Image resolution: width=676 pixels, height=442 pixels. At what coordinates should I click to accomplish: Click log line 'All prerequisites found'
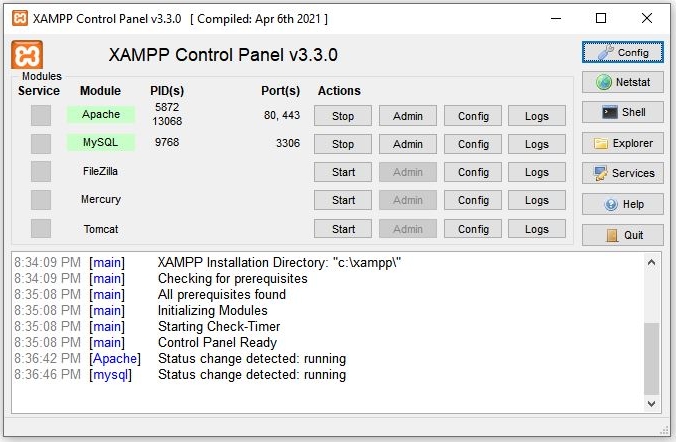pos(222,295)
